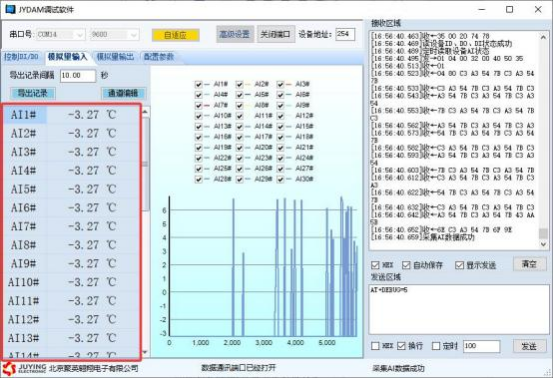
Task: Toggle the AI3# chart checkbox
Action: pyautogui.click(x=281, y=84)
